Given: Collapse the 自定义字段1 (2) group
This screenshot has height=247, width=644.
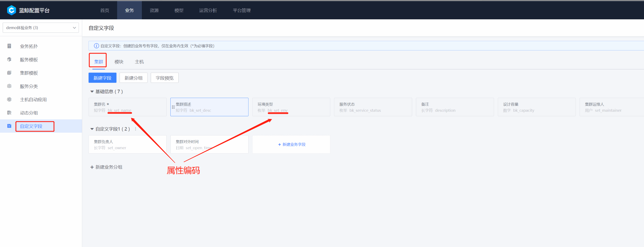Looking at the screenshot, I should coord(92,129).
